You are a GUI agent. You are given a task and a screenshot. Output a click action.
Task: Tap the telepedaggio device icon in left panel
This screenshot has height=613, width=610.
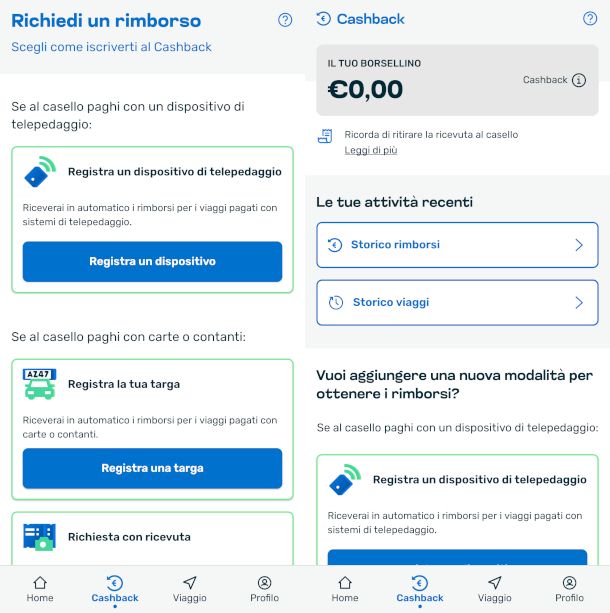pyautogui.click(x=40, y=172)
